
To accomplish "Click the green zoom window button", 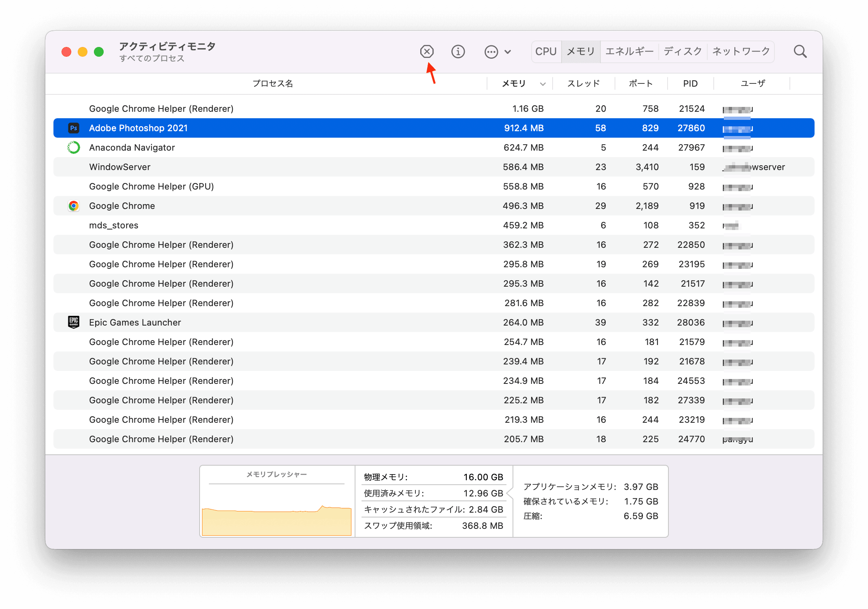I will [99, 52].
